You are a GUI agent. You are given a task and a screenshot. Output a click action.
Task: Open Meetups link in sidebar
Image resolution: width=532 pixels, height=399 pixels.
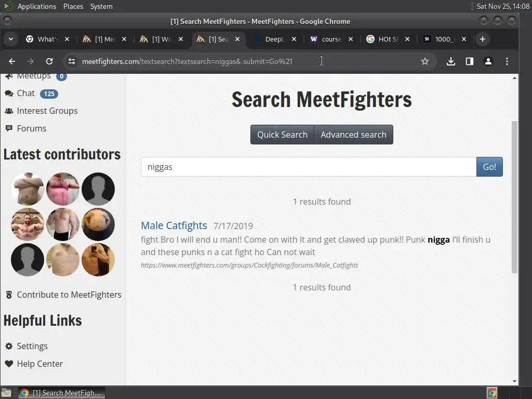pyautogui.click(x=34, y=77)
